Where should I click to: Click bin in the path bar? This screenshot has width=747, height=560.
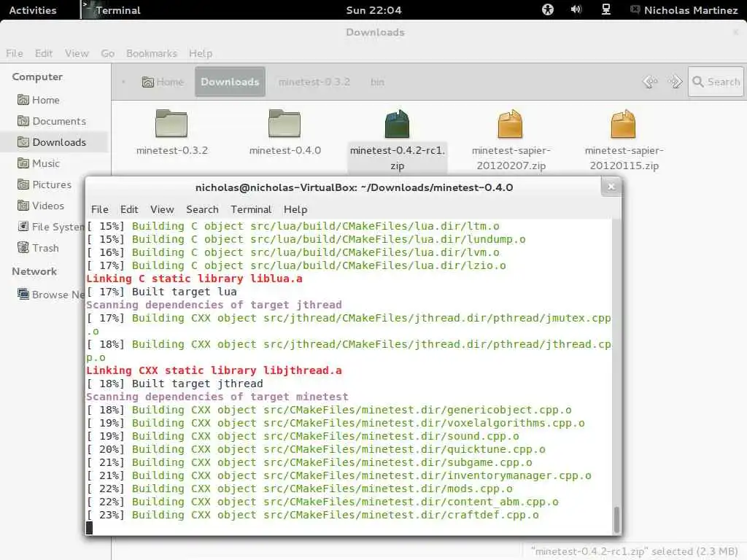pyautogui.click(x=377, y=82)
